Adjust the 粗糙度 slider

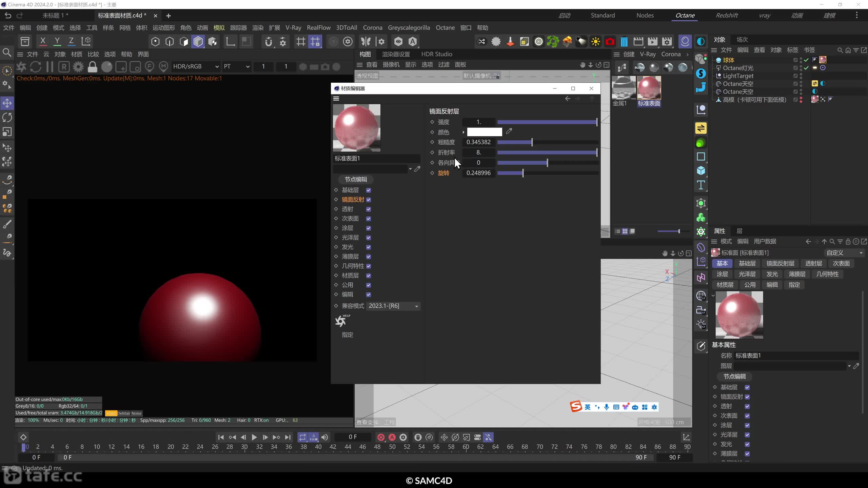tap(548, 142)
